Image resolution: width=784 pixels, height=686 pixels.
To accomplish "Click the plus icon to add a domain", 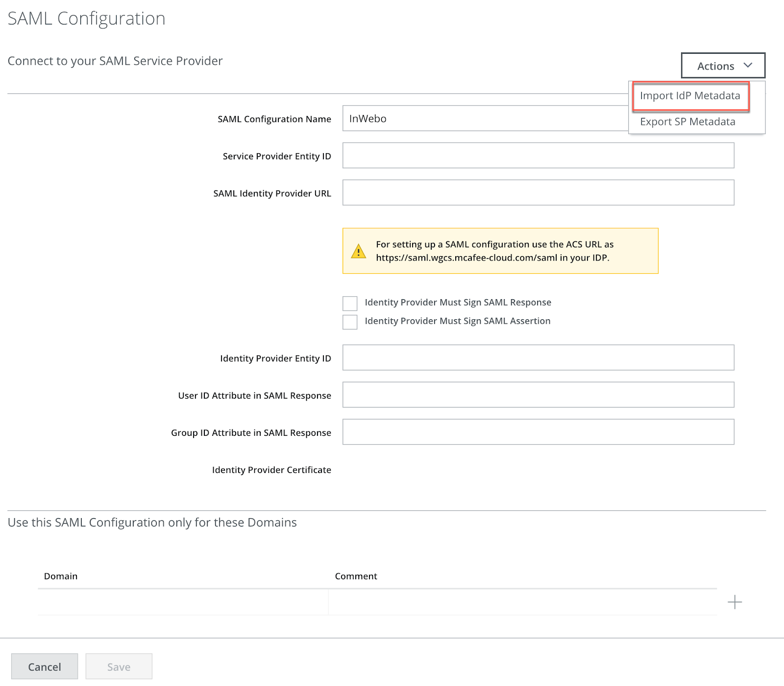I will pos(735,602).
